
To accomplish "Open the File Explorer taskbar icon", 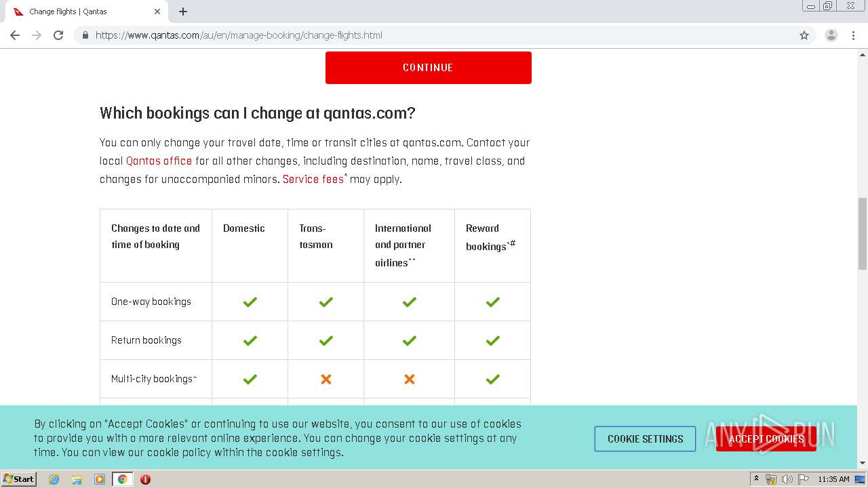I will [77, 479].
